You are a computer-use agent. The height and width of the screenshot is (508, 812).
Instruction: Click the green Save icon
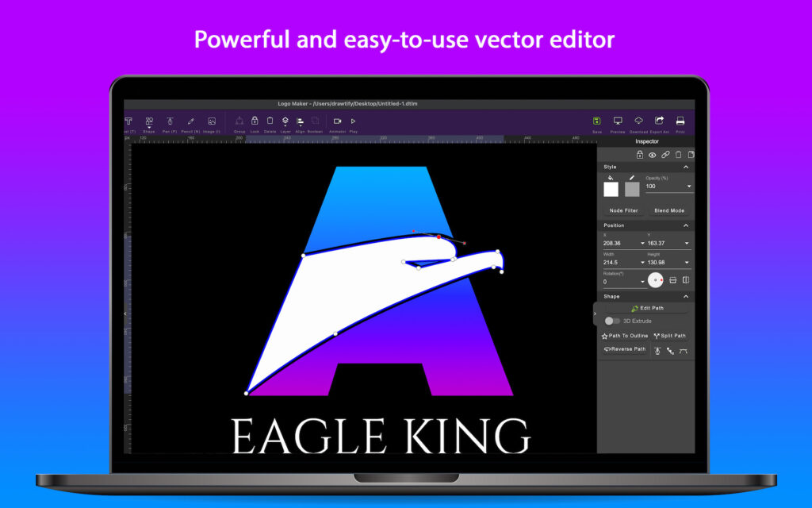(x=596, y=121)
